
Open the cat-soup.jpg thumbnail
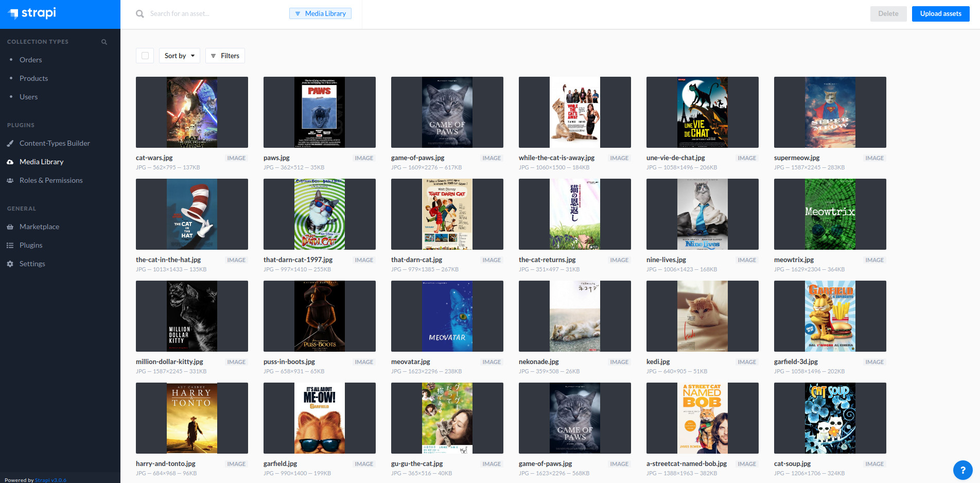click(830, 418)
